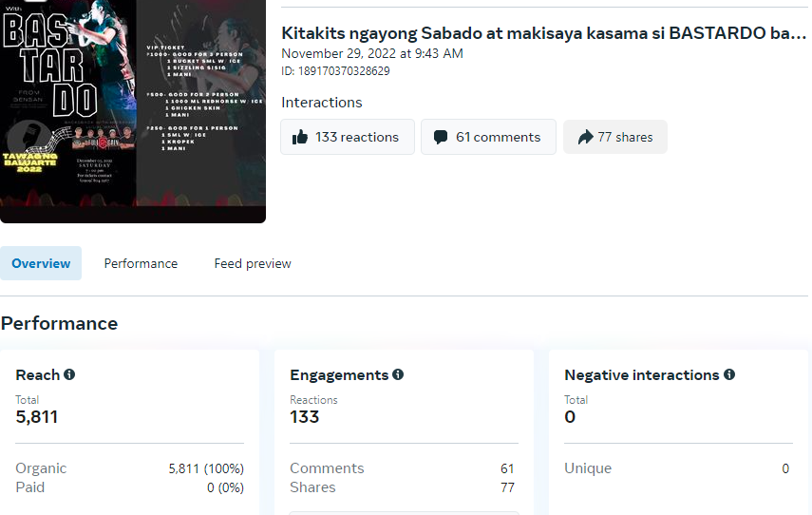
Task: Click the post ID number text
Action: (x=335, y=71)
